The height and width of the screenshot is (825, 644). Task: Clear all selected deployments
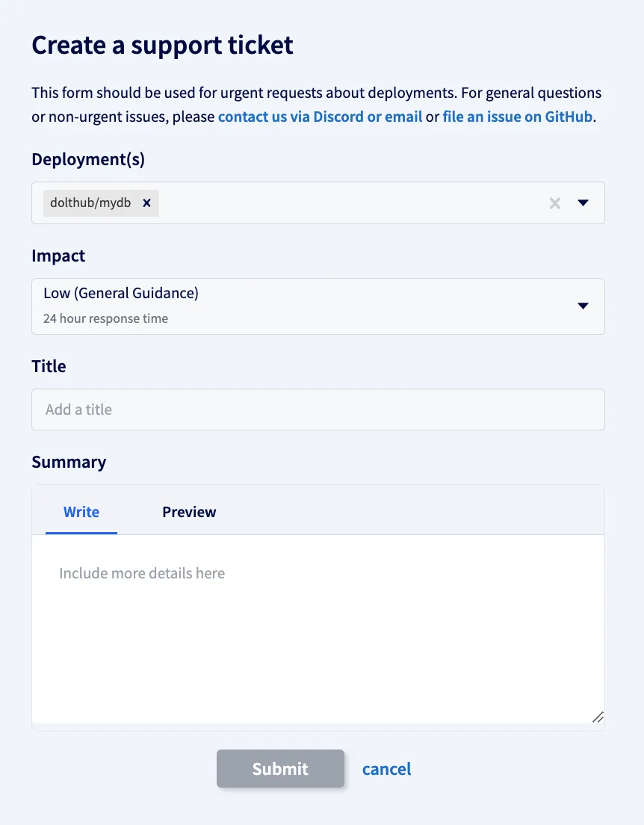pyautogui.click(x=554, y=203)
